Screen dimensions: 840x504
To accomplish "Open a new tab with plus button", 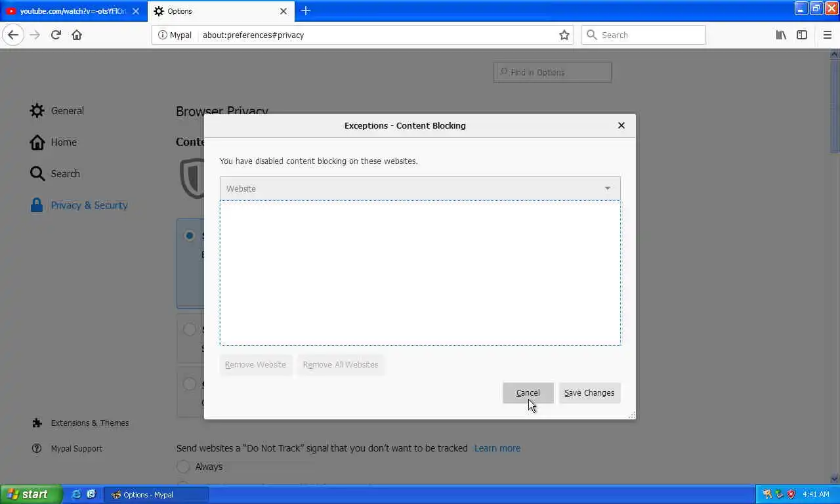I will point(305,10).
